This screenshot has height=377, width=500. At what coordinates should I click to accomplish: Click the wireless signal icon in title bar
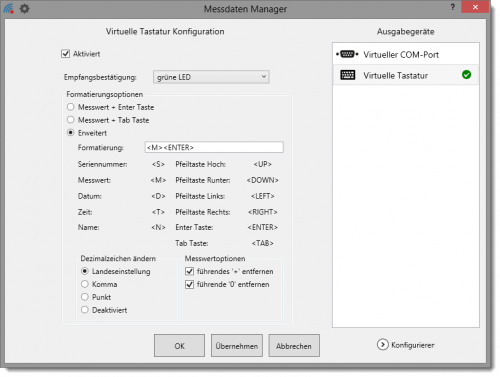[x=9, y=8]
